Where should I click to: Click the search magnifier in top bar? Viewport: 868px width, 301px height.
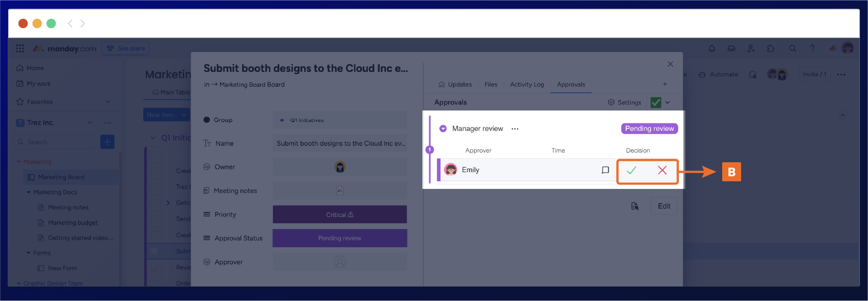pos(793,48)
